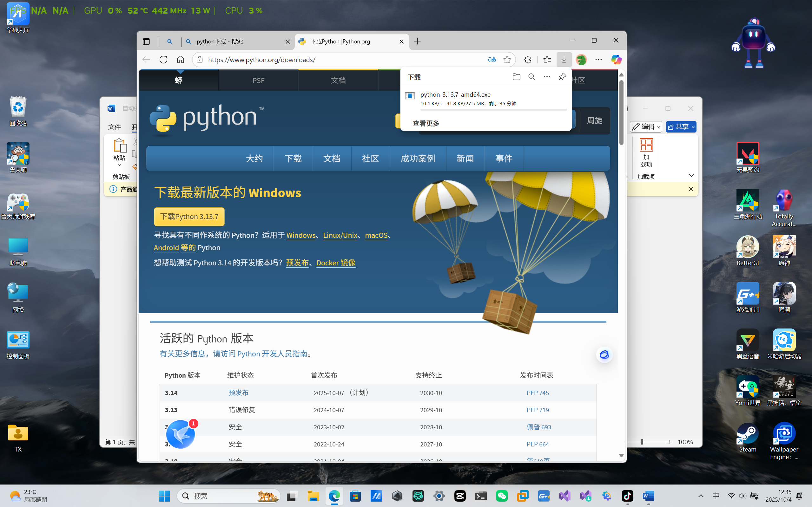This screenshot has height=507, width=812.
Task: Pin the downloads flyout with the pin icon
Action: tap(562, 77)
